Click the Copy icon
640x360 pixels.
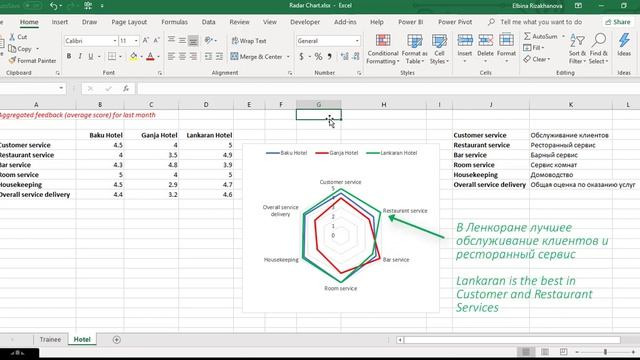point(12,49)
